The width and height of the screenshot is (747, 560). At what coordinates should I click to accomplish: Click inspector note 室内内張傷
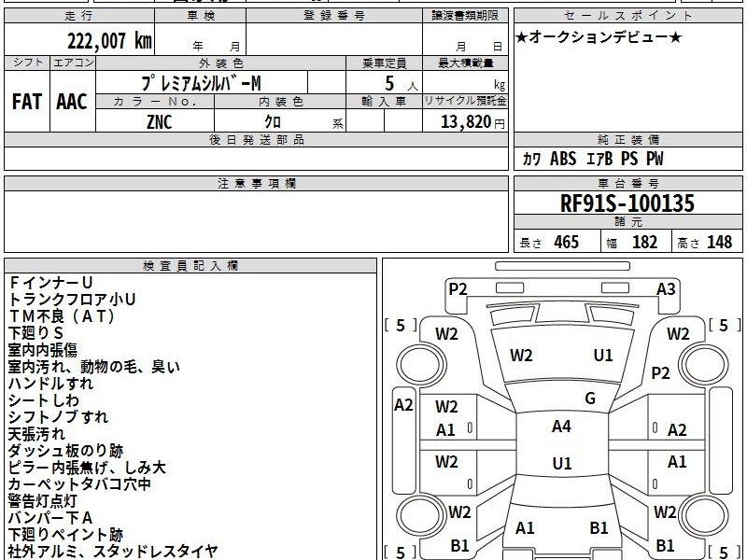(43, 349)
